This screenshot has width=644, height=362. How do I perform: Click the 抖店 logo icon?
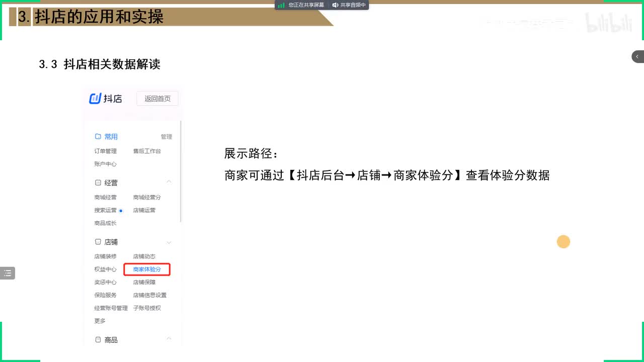click(x=95, y=99)
